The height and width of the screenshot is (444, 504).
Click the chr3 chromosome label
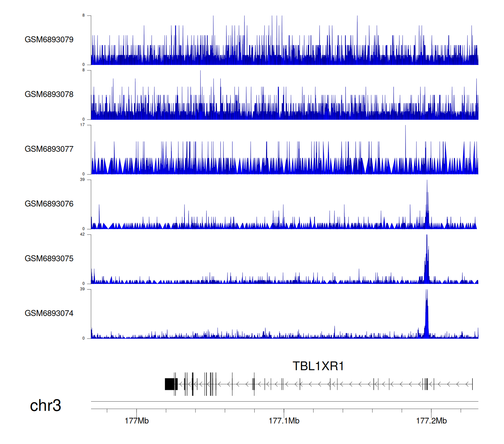tap(45, 405)
